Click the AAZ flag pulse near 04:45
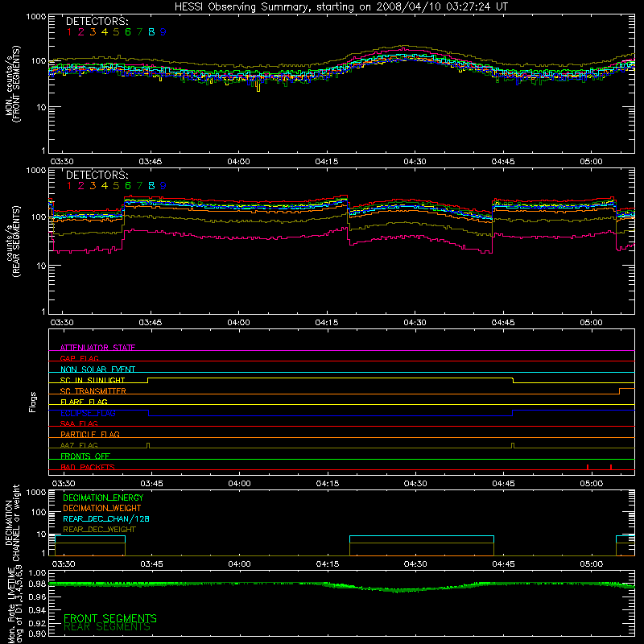 click(513, 446)
